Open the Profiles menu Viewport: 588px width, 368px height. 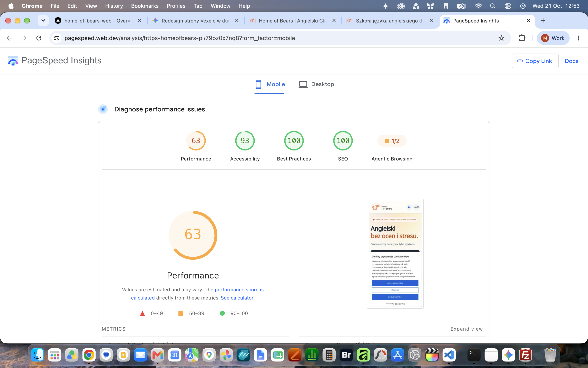coord(176,6)
